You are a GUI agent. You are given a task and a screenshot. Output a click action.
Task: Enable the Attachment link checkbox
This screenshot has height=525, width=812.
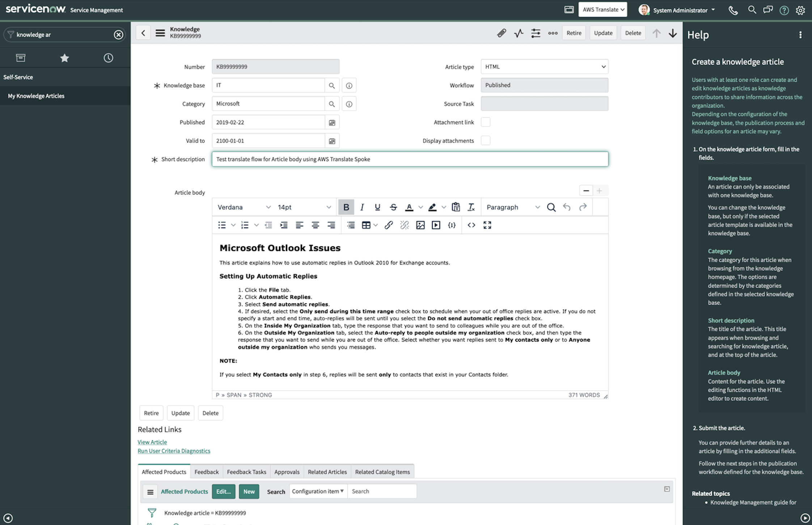[486, 122]
